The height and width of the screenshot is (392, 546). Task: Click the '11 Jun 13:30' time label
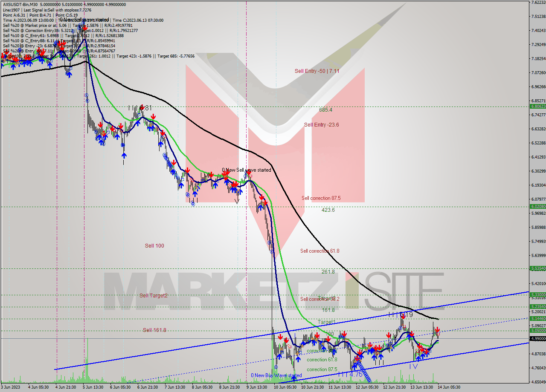(x=340, y=387)
